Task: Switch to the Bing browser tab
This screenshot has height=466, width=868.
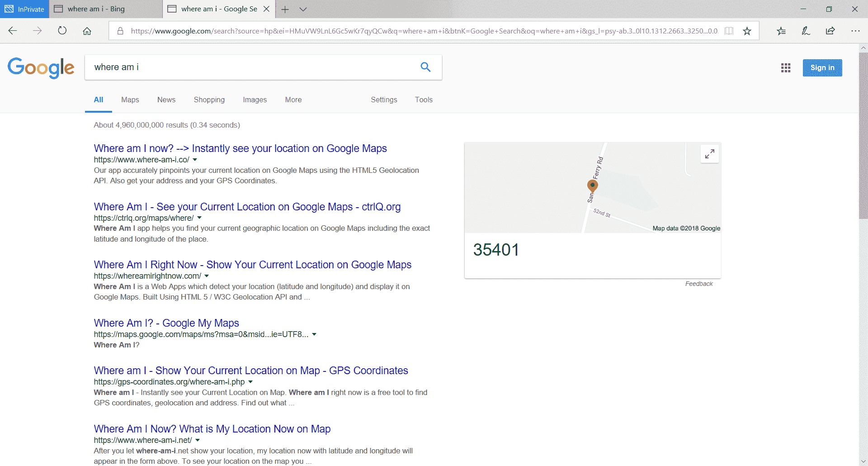Action: pyautogui.click(x=106, y=9)
